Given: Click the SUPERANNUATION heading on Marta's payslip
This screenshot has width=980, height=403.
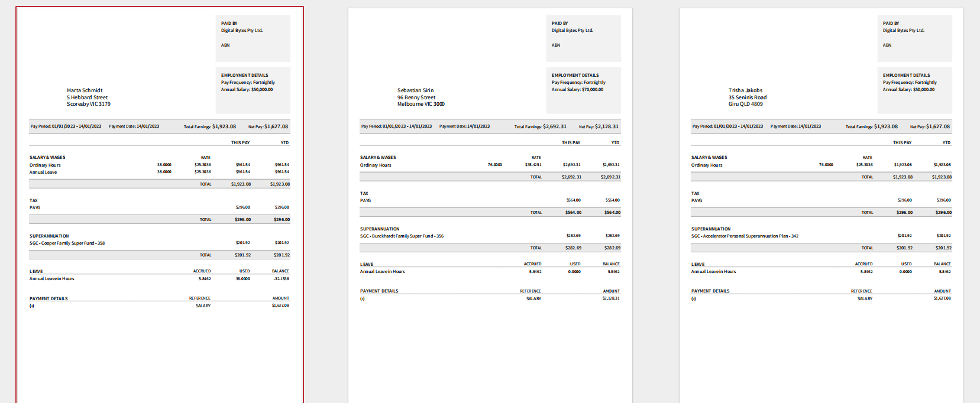Looking at the screenshot, I should coord(49,236).
